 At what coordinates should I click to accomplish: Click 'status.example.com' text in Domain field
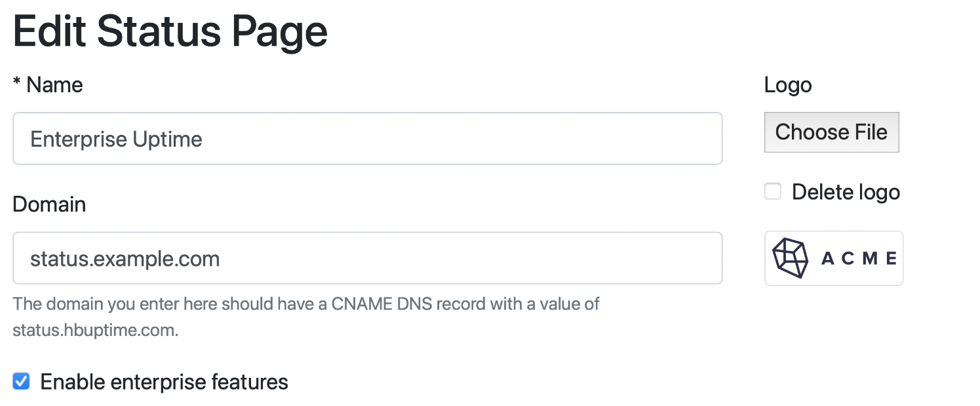[x=125, y=259]
